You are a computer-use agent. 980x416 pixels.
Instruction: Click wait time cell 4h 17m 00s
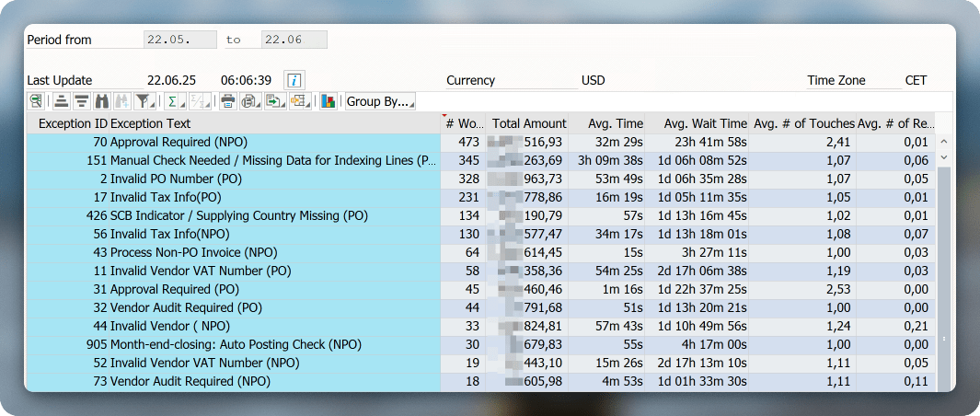697,345
